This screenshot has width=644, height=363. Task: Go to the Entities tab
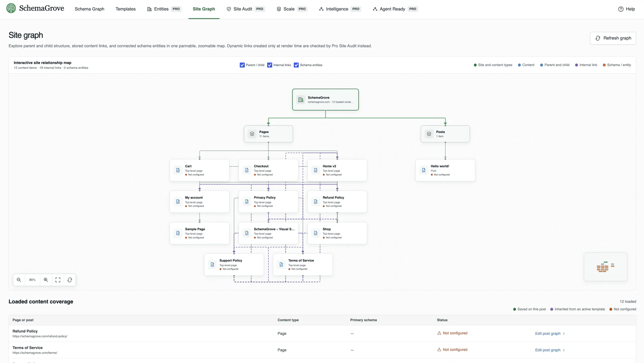[164, 9]
